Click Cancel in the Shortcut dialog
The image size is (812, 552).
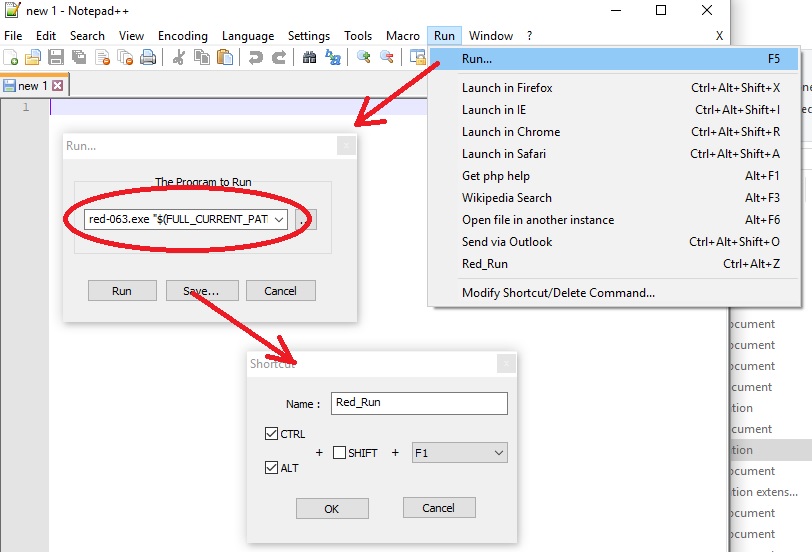pyautogui.click(x=439, y=507)
